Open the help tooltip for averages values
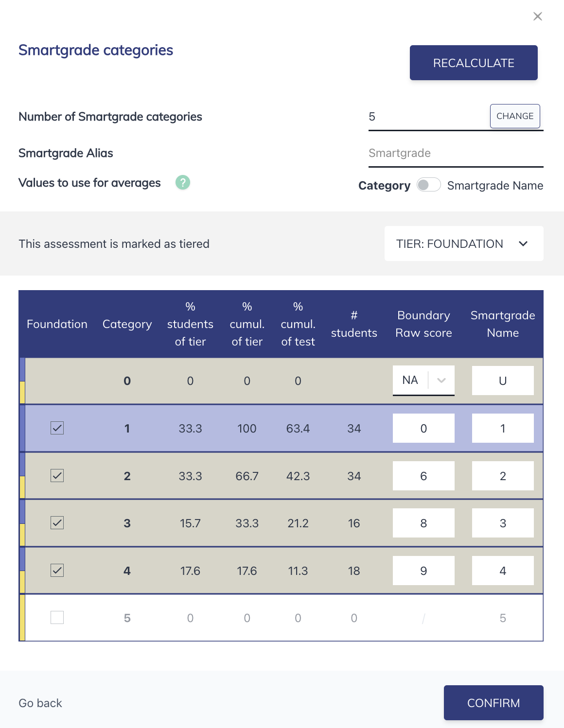The image size is (564, 728). coord(182,183)
